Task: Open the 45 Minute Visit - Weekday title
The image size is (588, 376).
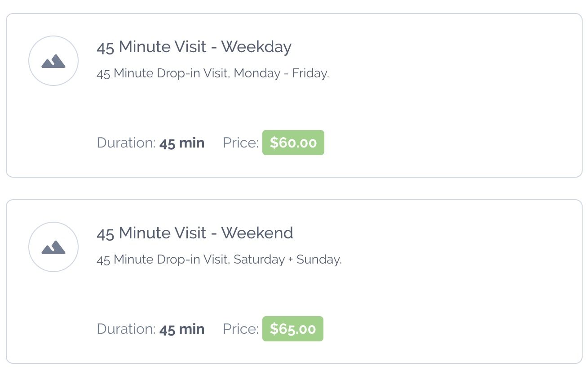Action: coord(194,47)
